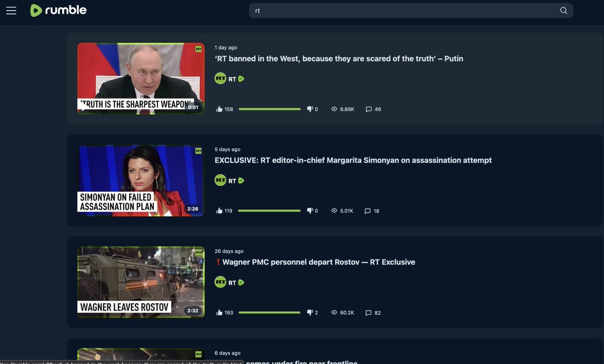Click RT channel avatar on Putin video
The image size is (604, 364).
tap(220, 79)
